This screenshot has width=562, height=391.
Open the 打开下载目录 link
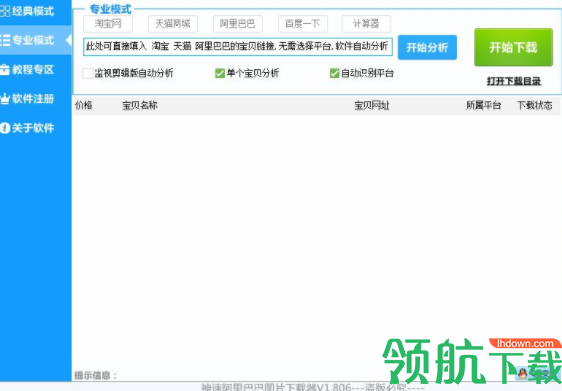(x=514, y=81)
